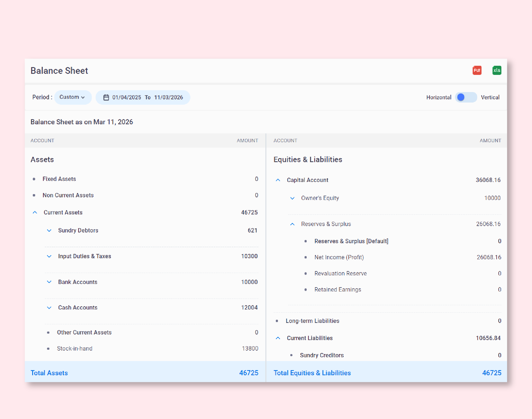Open Net Income (Profit) account
This screenshot has height=419, width=532.
pos(339,257)
